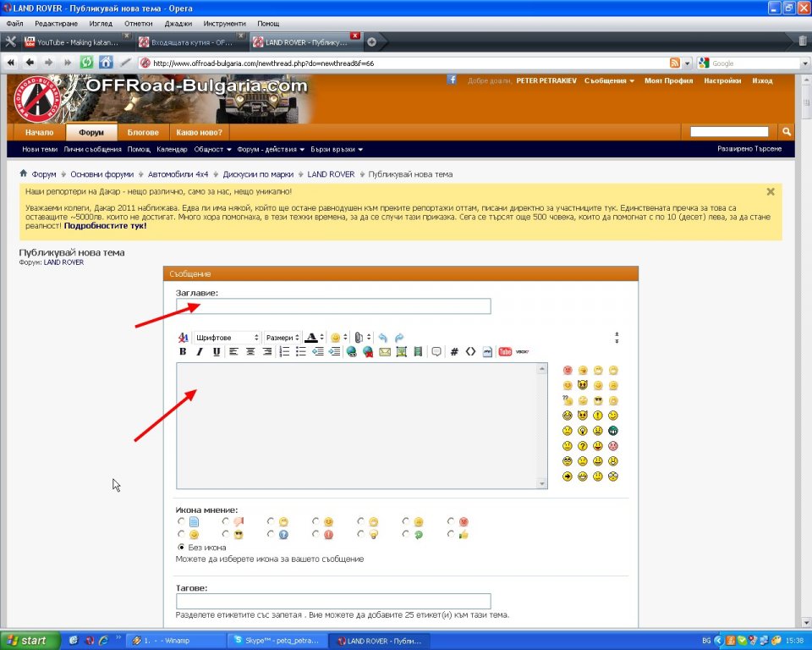The width and height of the screenshot is (812, 650).
Task: Select the sunglasses cool post icon radio
Action: click(226, 534)
